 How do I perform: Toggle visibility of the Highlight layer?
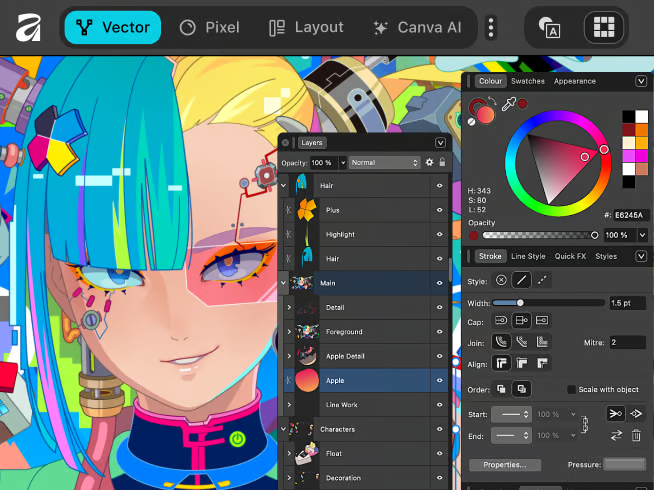[439, 234]
